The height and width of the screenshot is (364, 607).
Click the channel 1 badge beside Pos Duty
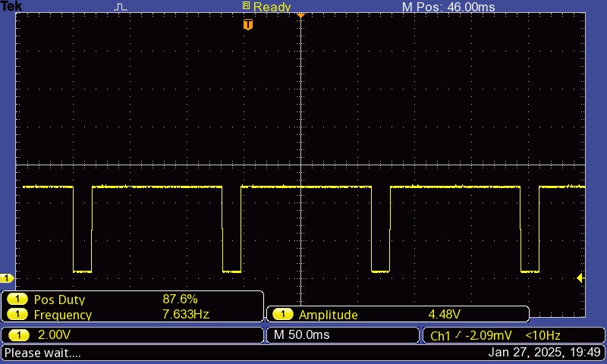[17, 300]
